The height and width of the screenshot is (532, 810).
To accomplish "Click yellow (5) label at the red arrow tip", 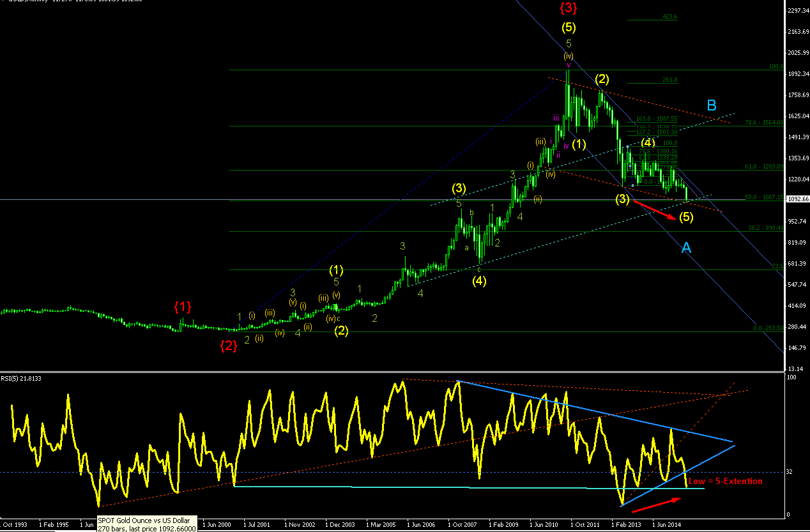I will [686, 217].
